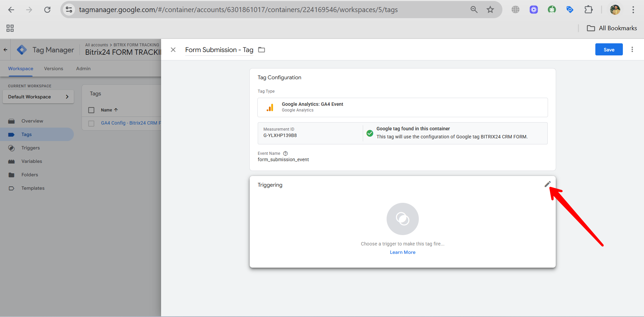Check the GA4 Config tag row checkbox
This screenshot has height=317, width=644.
click(x=91, y=124)
